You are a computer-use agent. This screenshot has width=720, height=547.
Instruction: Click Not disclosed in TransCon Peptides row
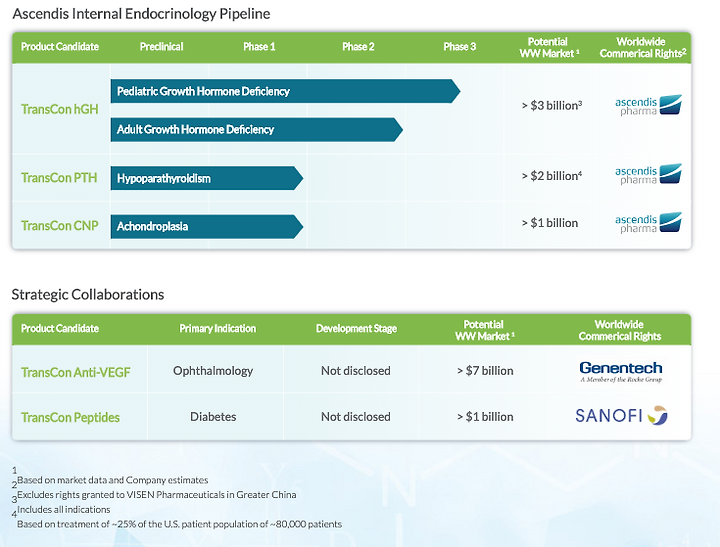[356, 417]
